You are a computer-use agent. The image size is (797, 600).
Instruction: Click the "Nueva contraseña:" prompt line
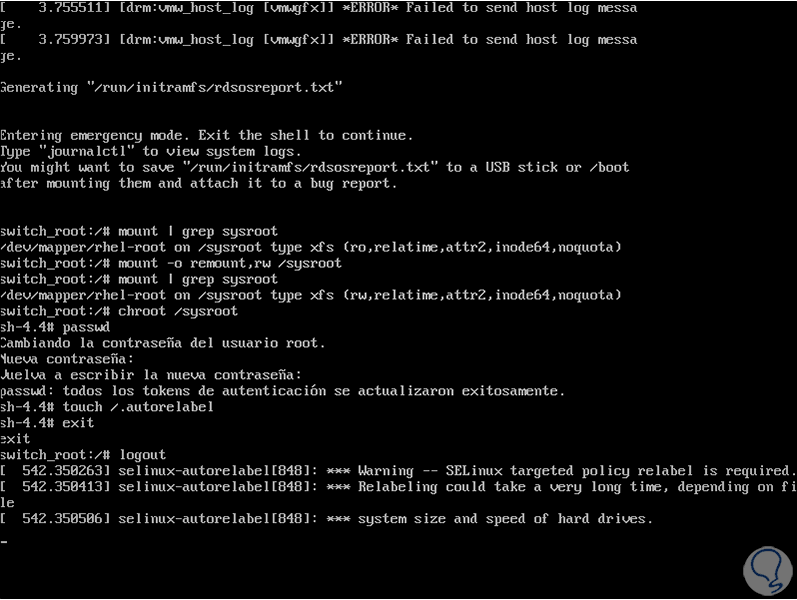[x=67, y=359]
